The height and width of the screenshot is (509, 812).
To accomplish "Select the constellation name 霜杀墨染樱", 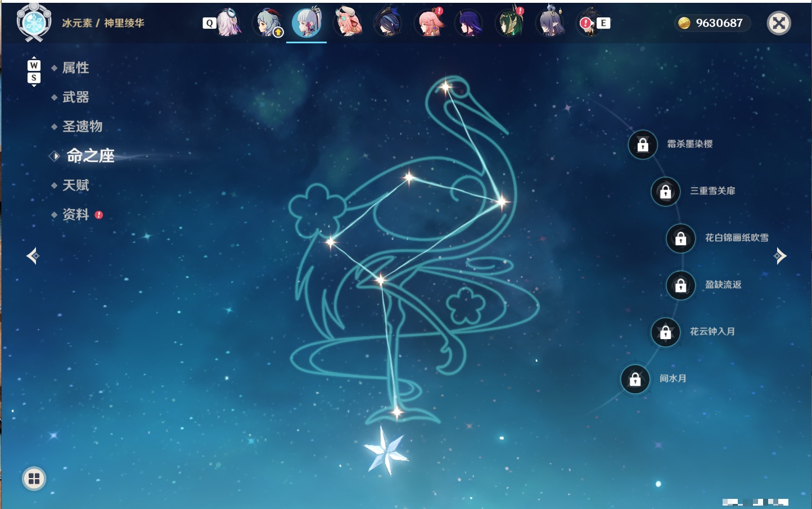I will [x=690, y=144].
